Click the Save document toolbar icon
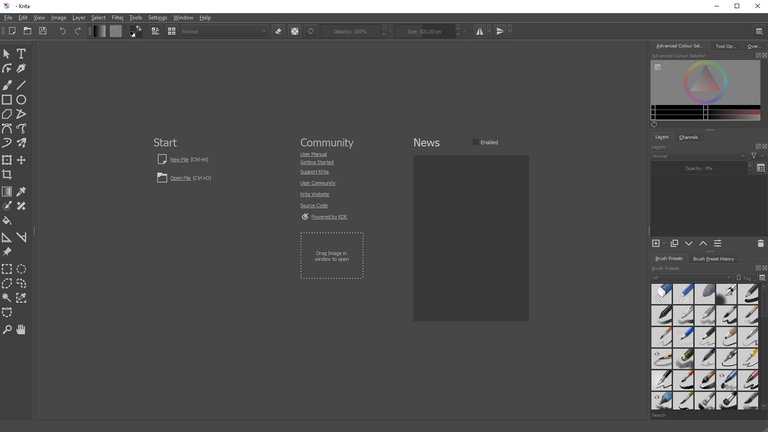Screen dimensions: 768x432 point(43,31)
